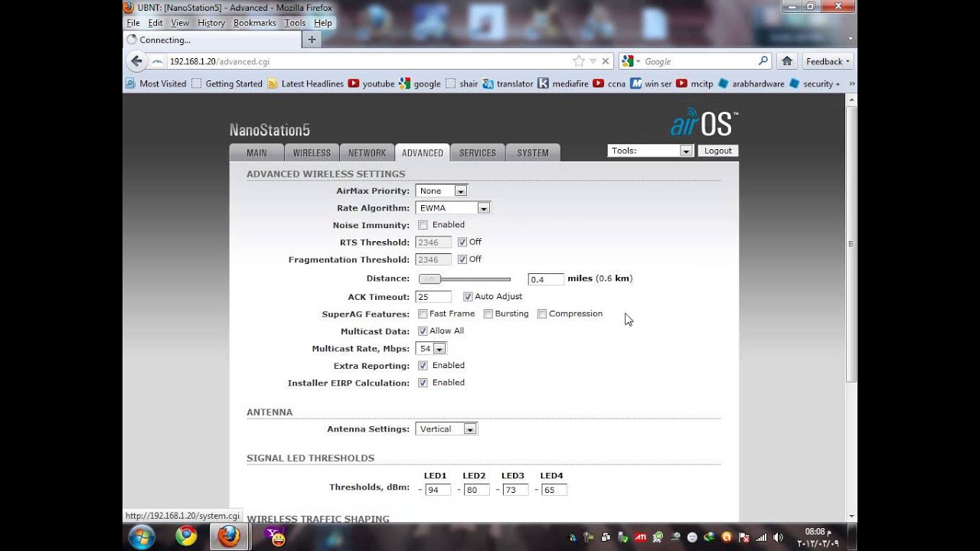Viewport: 980px width, 551px height.
Task: Open the volume speaker tray icon
Action: coord(779,537)
